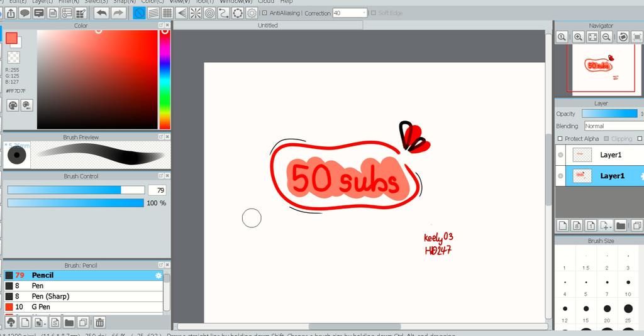Image resolution: width=644 pixels, height=336 pixels.
Task: Adjust the brush size slider at 79
Action: pos(76,190)
